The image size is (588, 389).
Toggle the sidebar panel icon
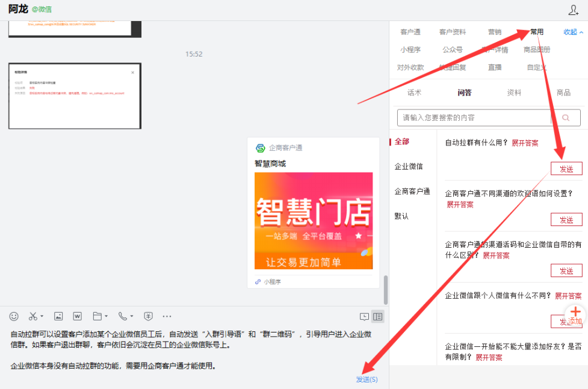377,317
